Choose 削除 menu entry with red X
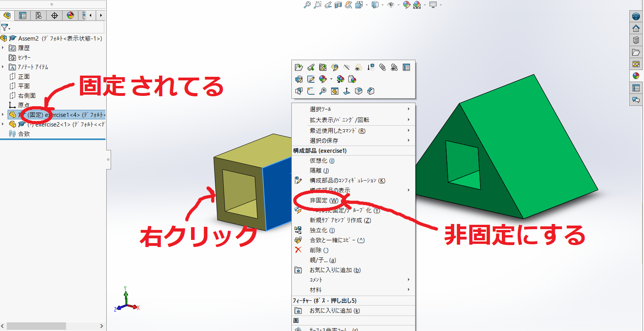 point(353,250)
